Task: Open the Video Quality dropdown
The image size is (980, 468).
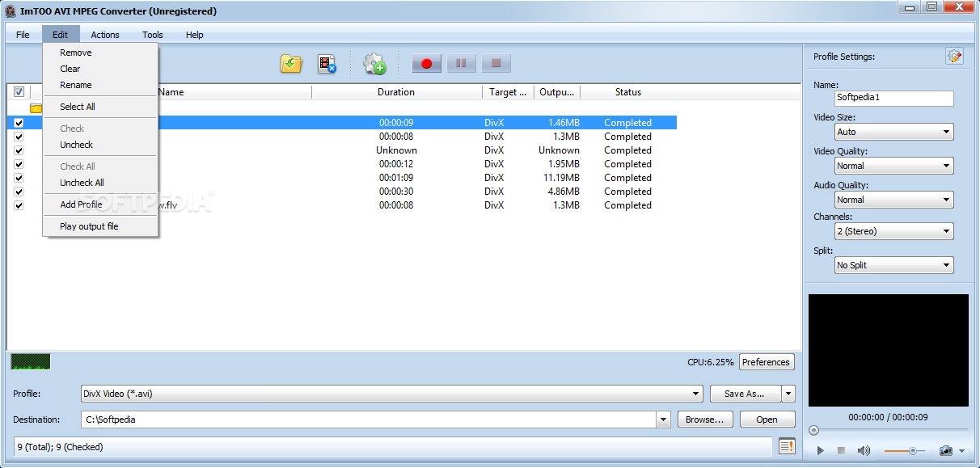Action: click(x=893, y=166)
